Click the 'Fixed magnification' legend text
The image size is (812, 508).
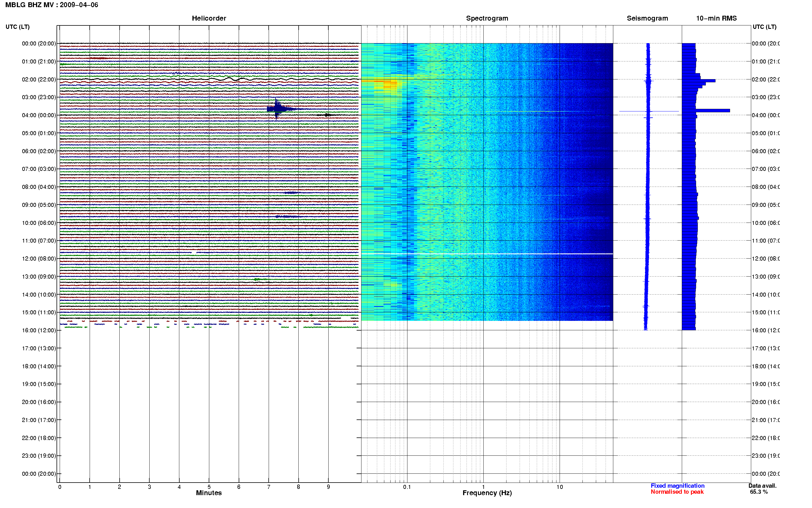click(678, 486)
